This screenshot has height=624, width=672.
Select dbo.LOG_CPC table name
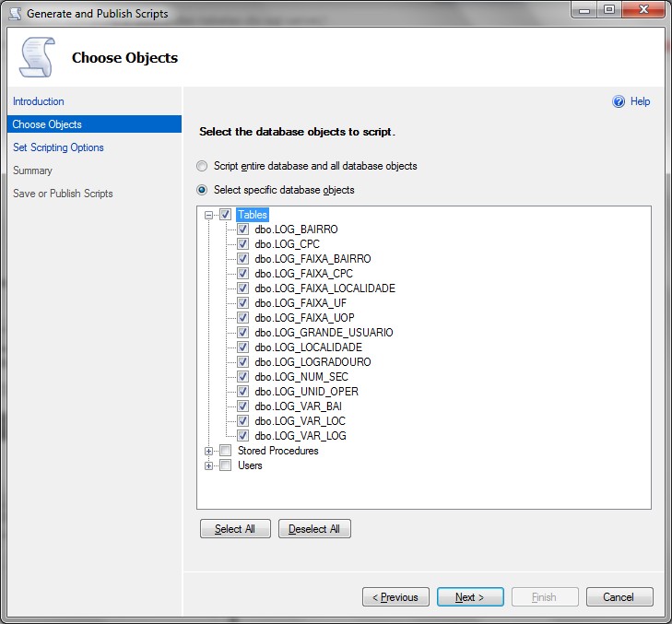point(287,244)
